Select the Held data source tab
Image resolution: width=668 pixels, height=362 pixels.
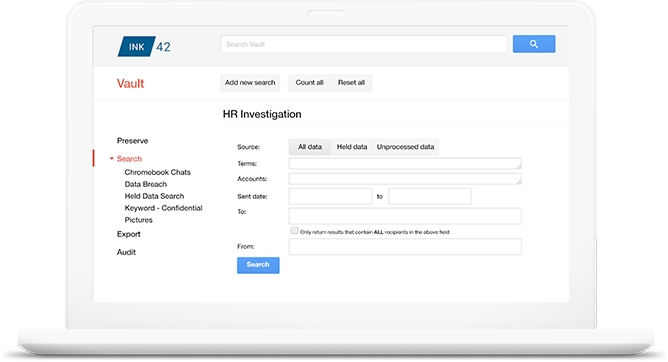[352, 147]
